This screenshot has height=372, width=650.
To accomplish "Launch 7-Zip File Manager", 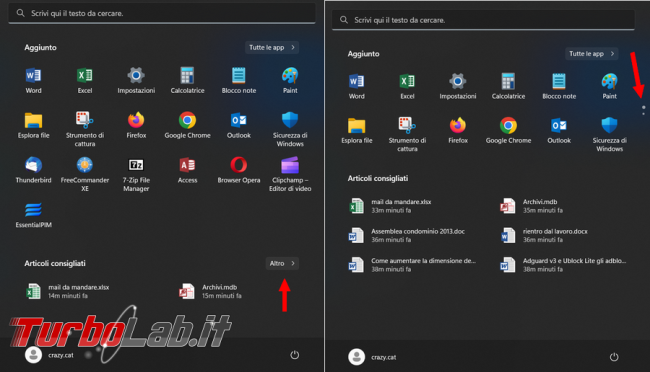I will pos(136,174).
